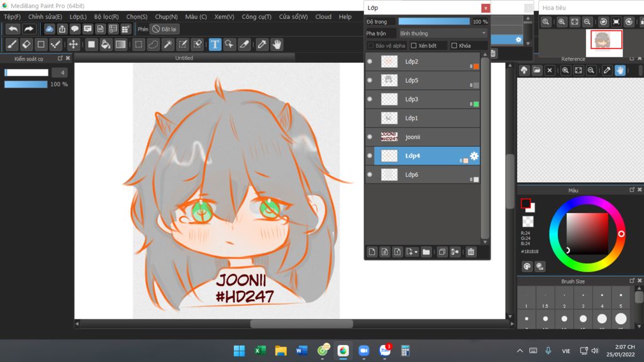Screen dimensions: 644x362
Task: Click the cloud save icon
Action: point(49,29)
